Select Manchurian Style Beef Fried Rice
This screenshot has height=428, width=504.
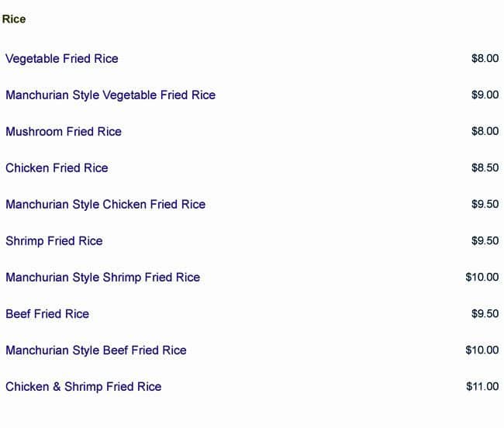pos(96,350)
